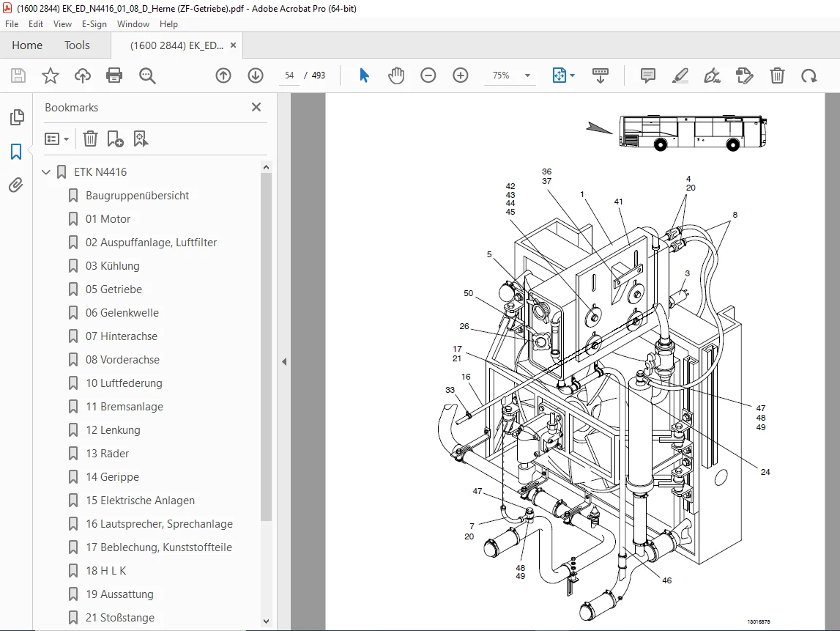This screenshot has width=840, height=631.
Task: Click the page number field showing 54
Action: click(289, 75)
